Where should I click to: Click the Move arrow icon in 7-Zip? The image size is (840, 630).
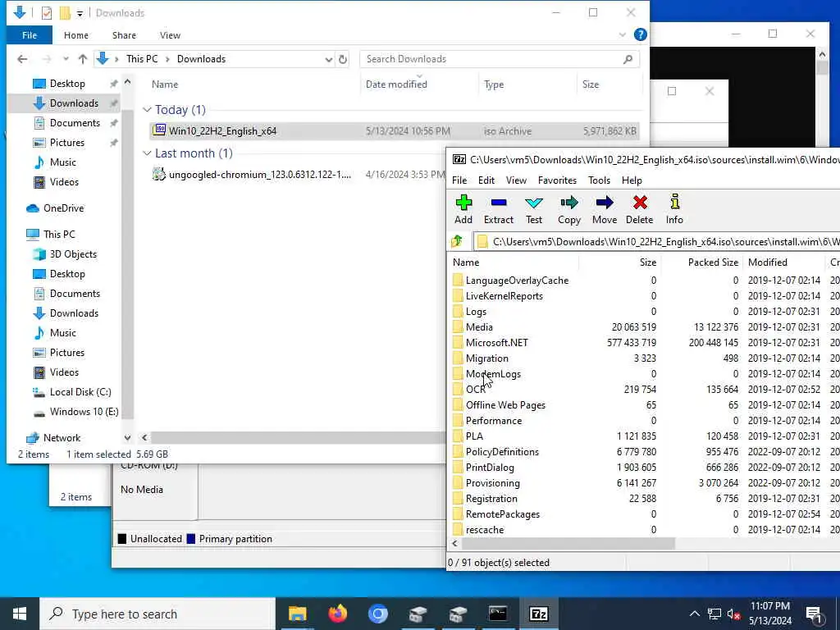[x=605, y=209]
